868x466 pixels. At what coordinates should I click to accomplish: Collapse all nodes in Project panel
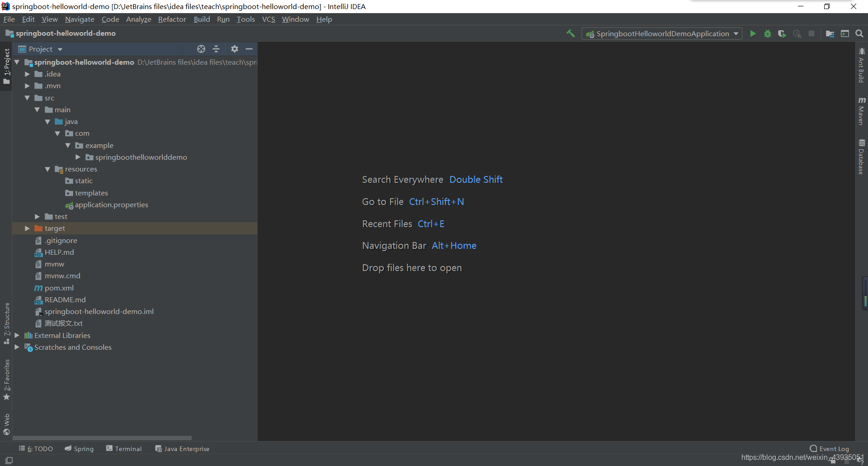click(216, 49)
